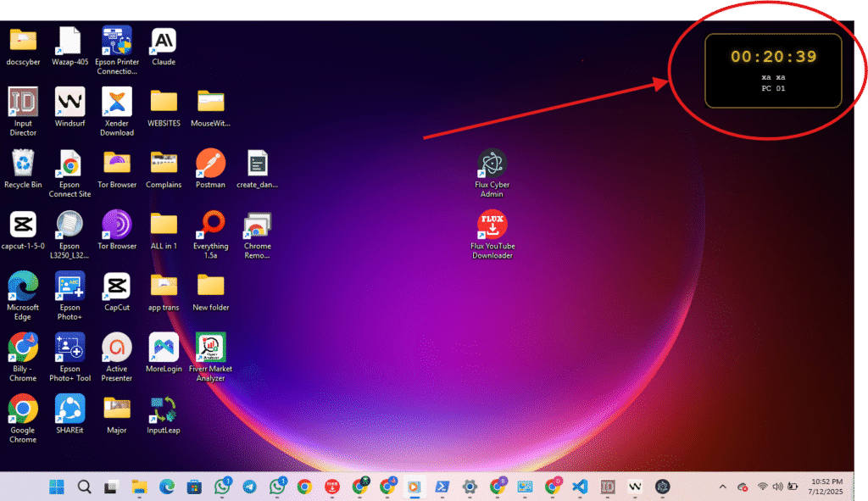Select the Recycle Bin icon
Screen dimensions: 868x501
click(23, 164)
